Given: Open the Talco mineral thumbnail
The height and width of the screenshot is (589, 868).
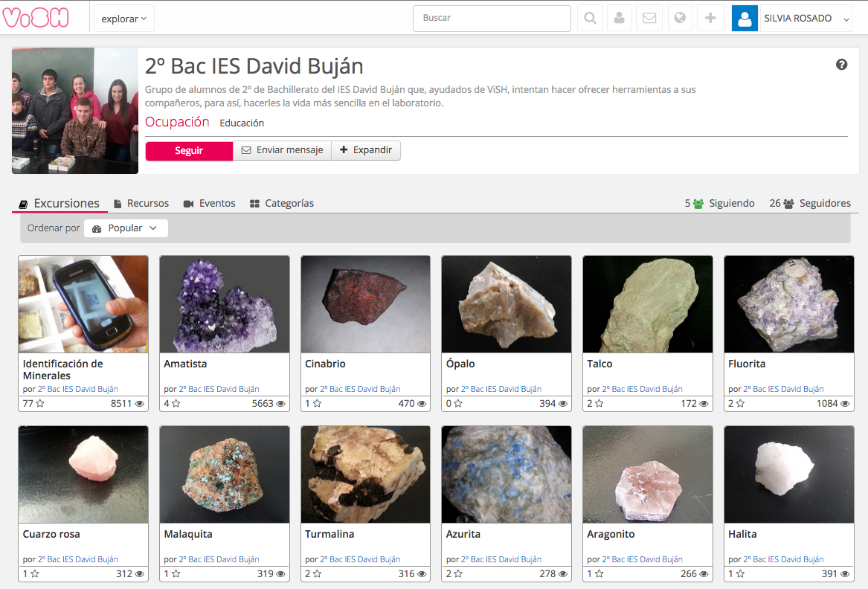Looking at the screenshot, I should [648, 304].
